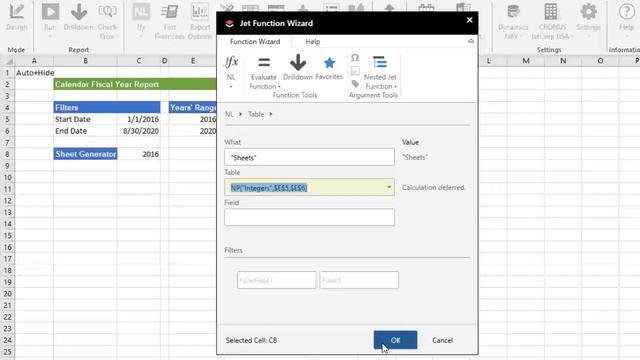Click into the empty Field input box

tap(309, 217)
